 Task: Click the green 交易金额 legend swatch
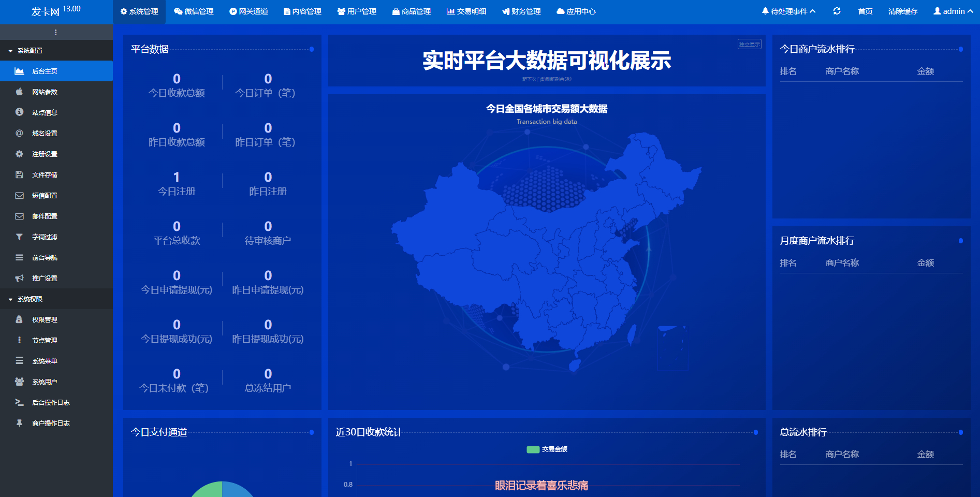click(x=533, y=449)
